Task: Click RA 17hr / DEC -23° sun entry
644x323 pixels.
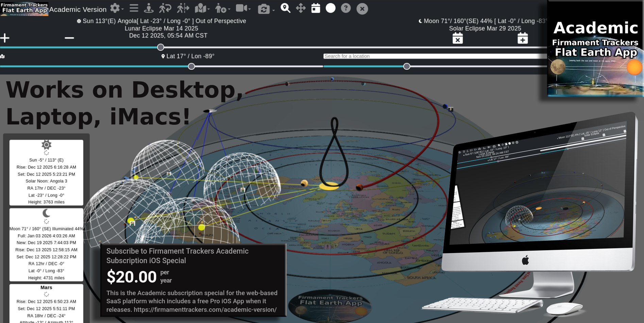Action: pos(46,188)
